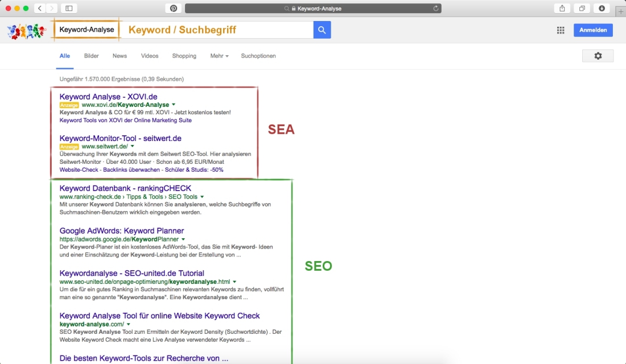Open Die besten Keyword-Tools zur Recherche result
Screen dimensions: 626x364
click(144, 358)
